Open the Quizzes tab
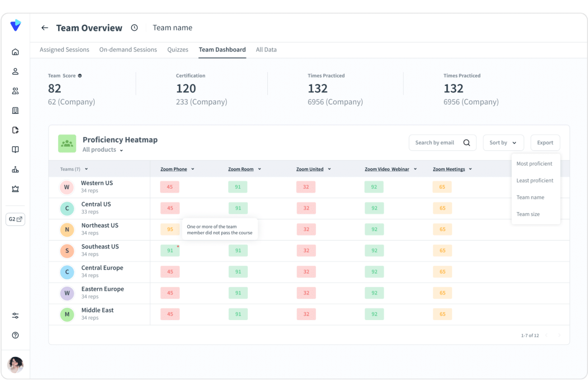Viewport: 588px width, 392px height. (178, 49)
